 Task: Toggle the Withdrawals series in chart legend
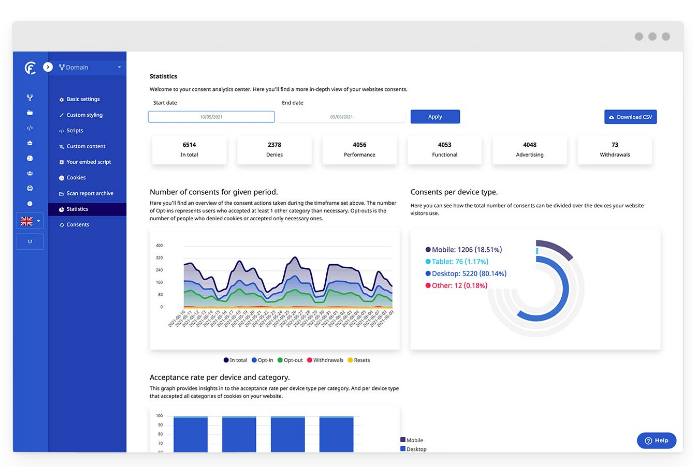click(326, 359)
